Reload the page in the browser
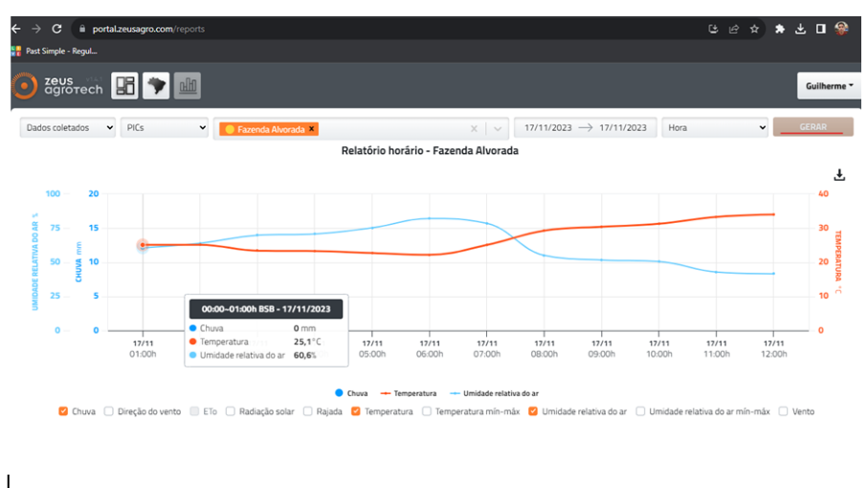 [56, 29]
